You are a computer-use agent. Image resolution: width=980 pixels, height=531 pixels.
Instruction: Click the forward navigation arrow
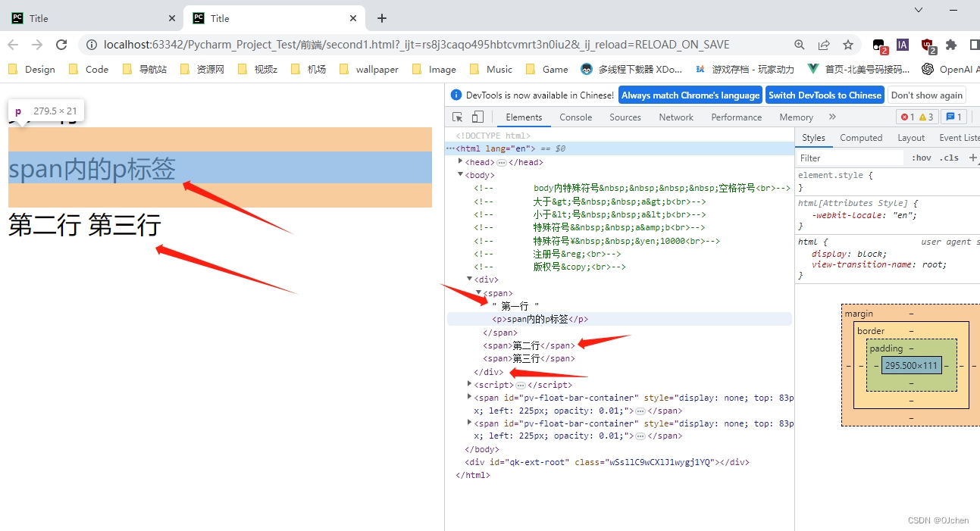click(37, 45)
